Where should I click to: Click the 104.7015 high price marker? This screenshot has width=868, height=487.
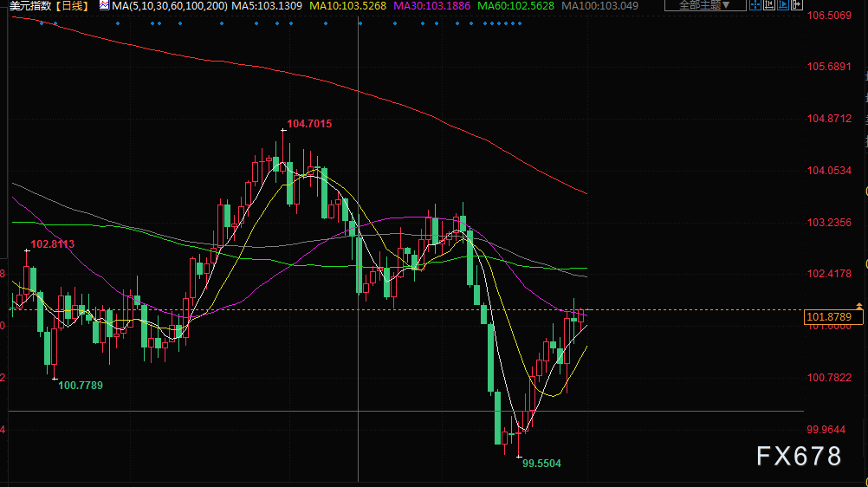309,124
